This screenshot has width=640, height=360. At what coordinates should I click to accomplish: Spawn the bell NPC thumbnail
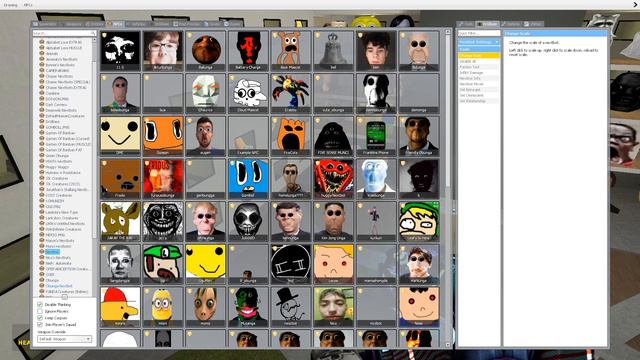[x=333, y=51]
